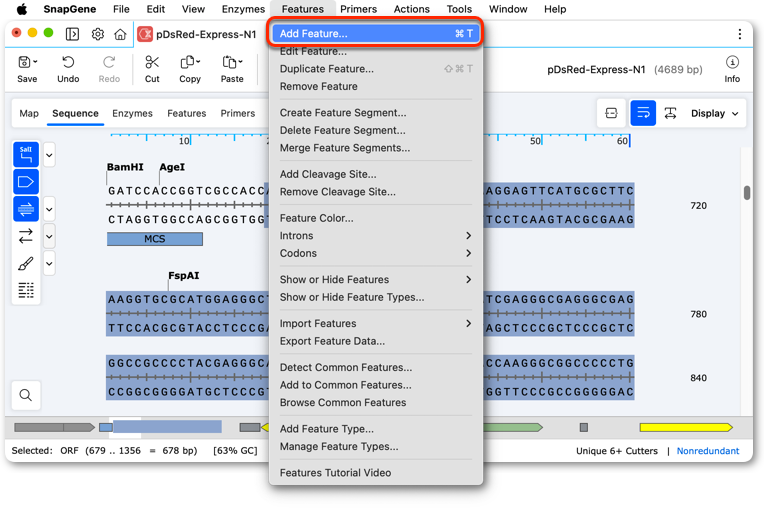Go to the home launch icon
This screenshot has height=518, width=764.
120,34
